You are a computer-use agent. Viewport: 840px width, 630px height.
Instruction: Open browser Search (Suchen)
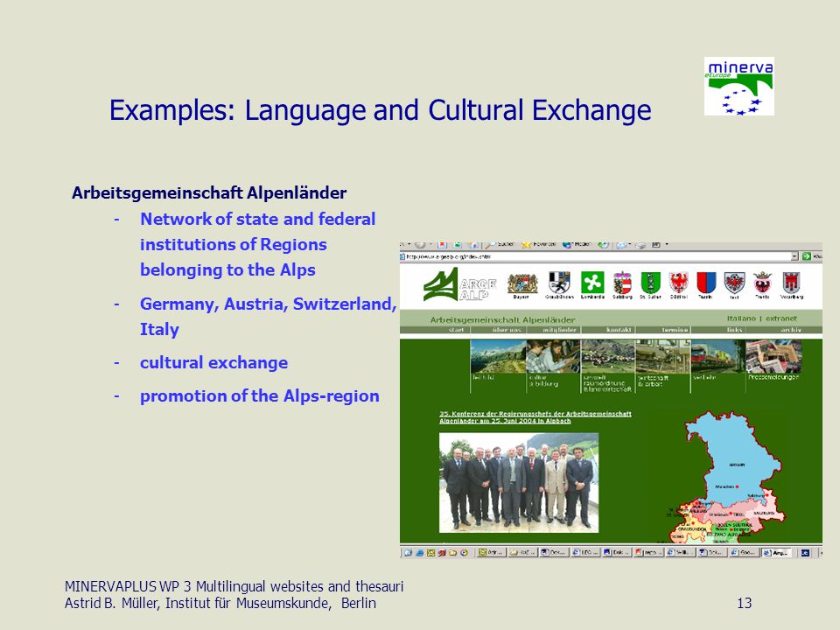pos(500,245)
